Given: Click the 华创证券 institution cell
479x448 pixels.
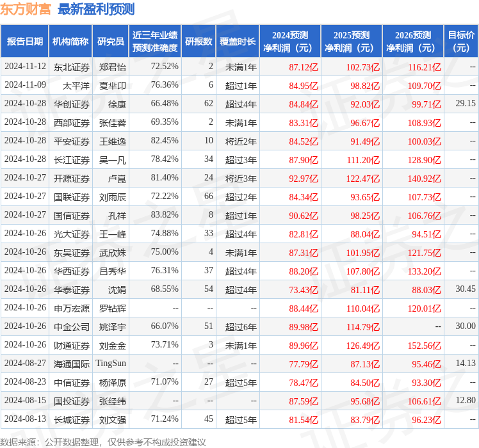Looking at the screenshot, I should click(x=72, y=104).
